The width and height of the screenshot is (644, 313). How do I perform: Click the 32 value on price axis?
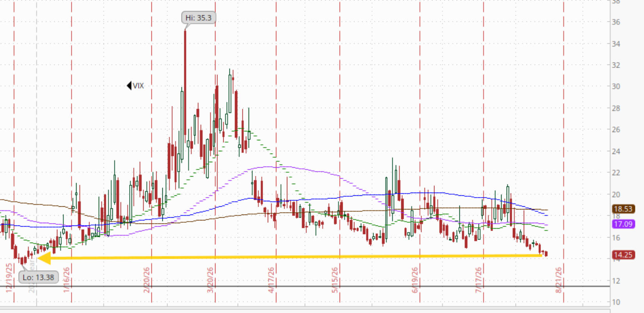pos(616,65)
